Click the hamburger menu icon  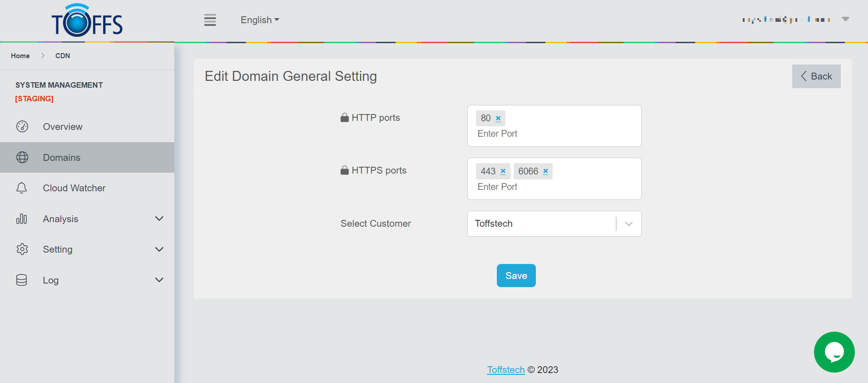(x=210, y=20)
